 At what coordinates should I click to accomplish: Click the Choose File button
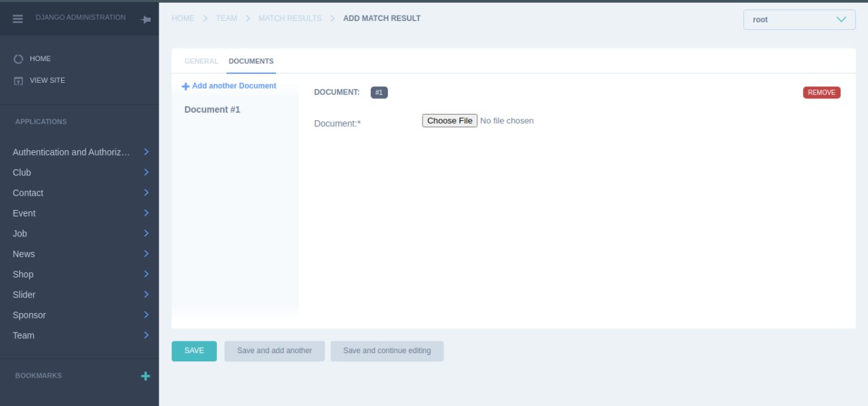450,121
